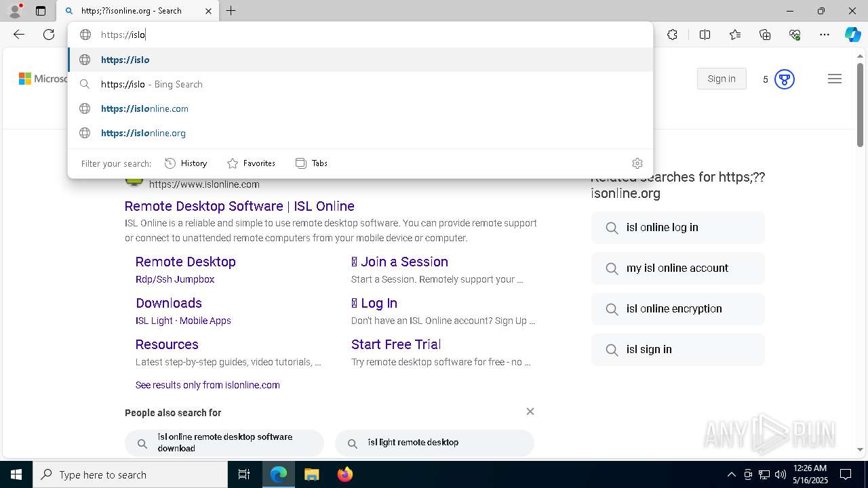Open the Remote Desktop sublink
This screenshot has width=868, height=488.
pyautogui.click(x=186, y=262)
